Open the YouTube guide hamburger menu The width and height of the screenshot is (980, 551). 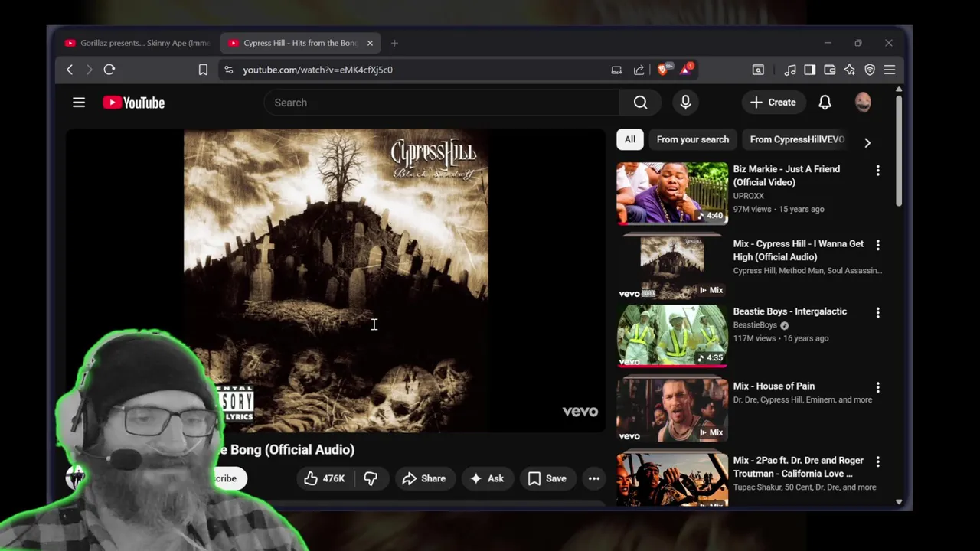79,102
